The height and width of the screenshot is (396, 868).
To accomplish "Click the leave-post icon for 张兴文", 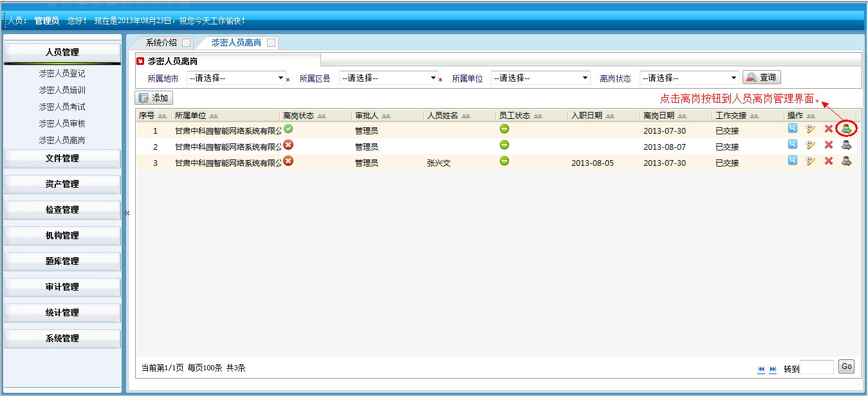I will pyautogui.click(x=847, y=161).
